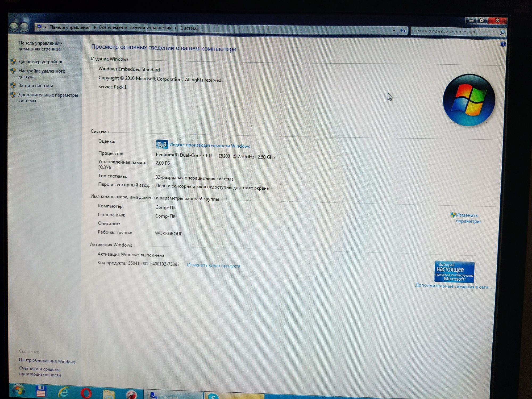Viewport: 532px width, 399px height.
Task: Click the shield icon beside Диспетчер устройств
Action: pyautogui.click(x=13, y=61)
